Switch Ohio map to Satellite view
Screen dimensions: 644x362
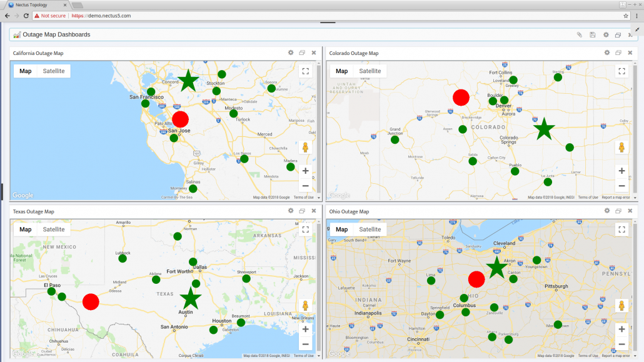pyautogui.click(x=370, y=229)
